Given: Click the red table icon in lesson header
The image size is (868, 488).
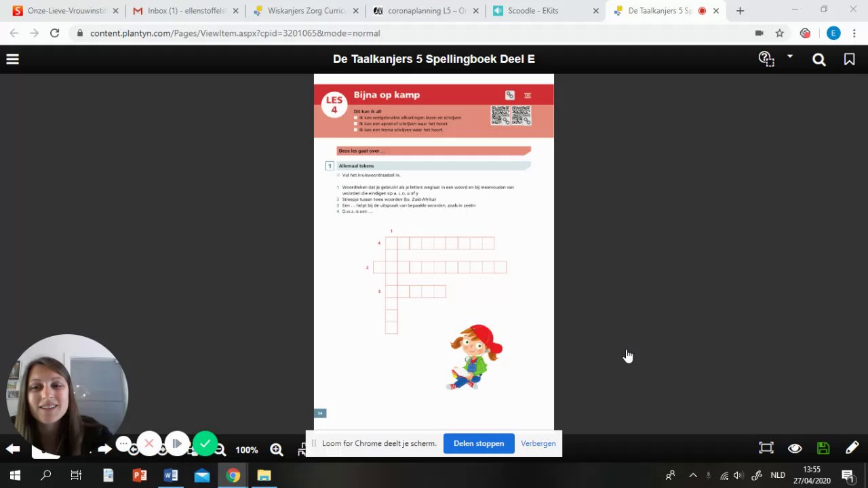Looking at the screenshot, I should pyautogui.click(x=528, y=96).
